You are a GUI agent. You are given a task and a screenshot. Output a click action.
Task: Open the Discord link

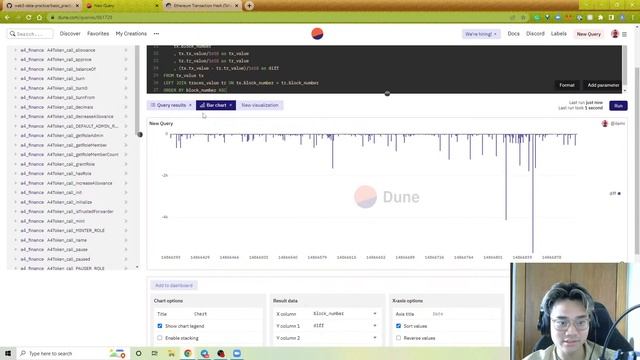click(535, 33)
